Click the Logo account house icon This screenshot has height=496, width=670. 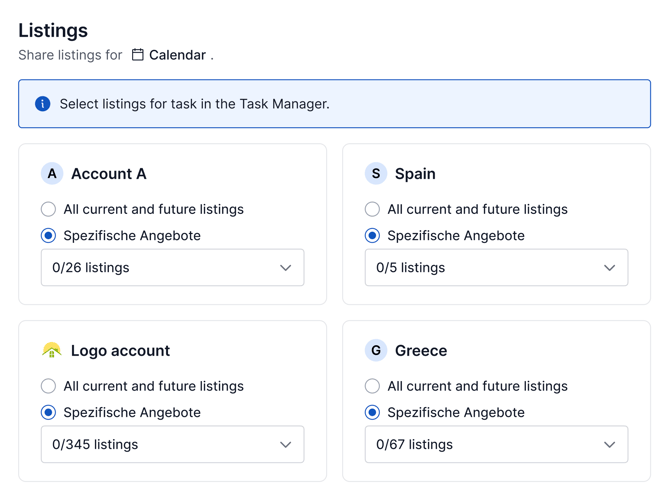52,351
